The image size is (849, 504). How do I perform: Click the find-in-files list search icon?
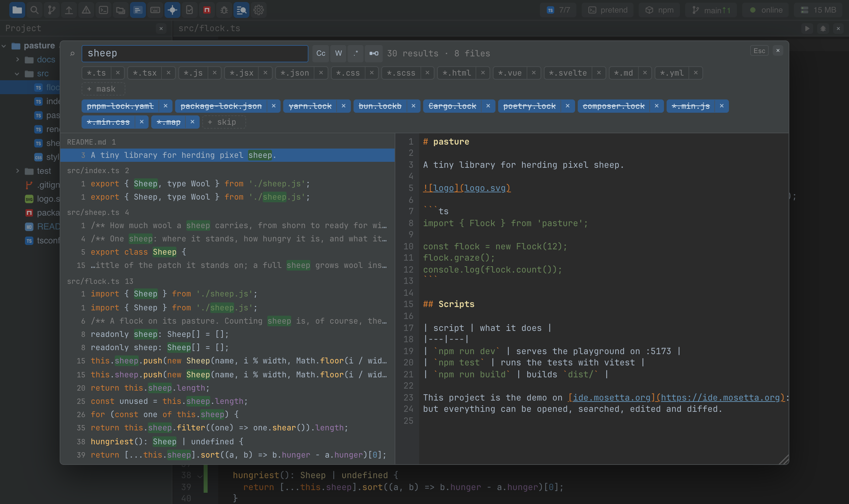click(241, 10)
